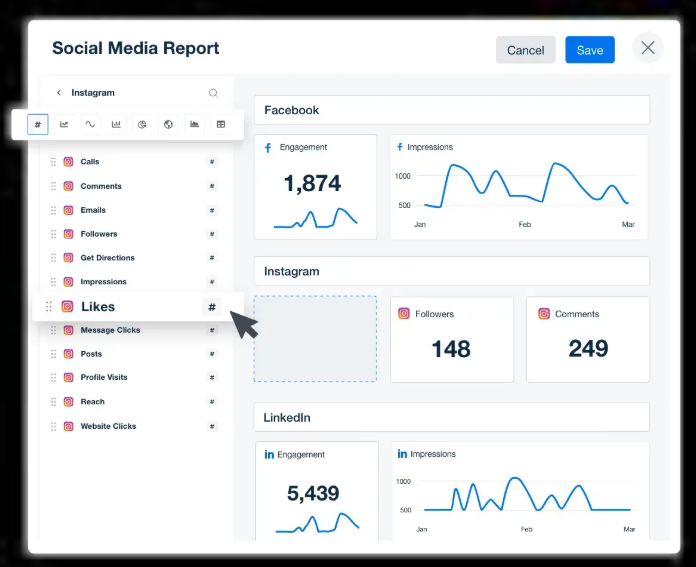Select the number stat widget type icon
Viewport: 696px width, 567px height.
point(38,125)
